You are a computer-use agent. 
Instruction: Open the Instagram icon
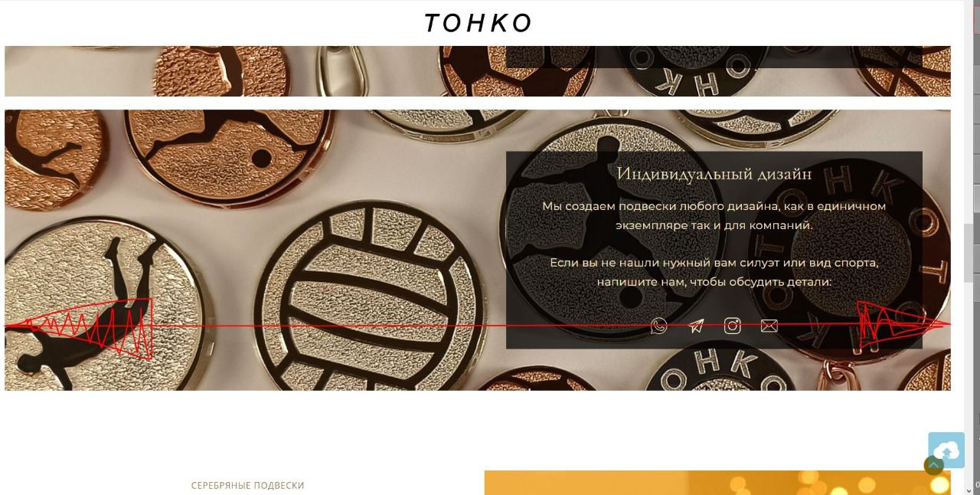tap(733, 326)
